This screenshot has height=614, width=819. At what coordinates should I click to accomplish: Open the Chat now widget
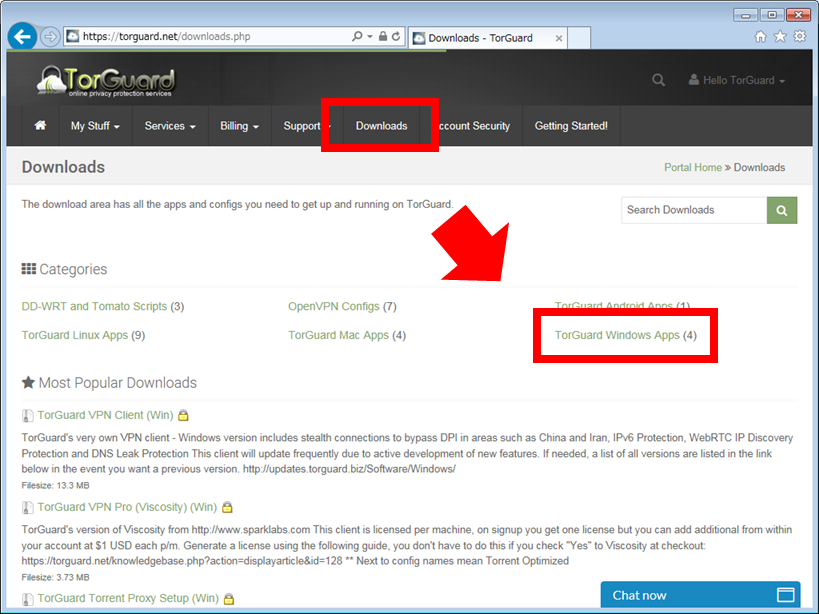(700, 595)
